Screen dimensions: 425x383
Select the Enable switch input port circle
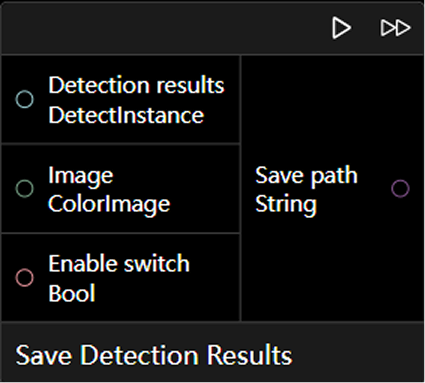pos(25,278)
